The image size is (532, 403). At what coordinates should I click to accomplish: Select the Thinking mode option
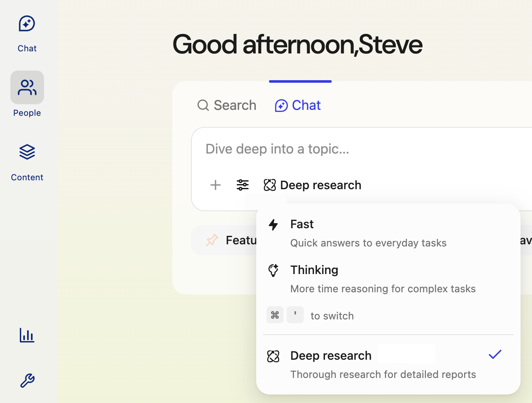tap(314, 270)
